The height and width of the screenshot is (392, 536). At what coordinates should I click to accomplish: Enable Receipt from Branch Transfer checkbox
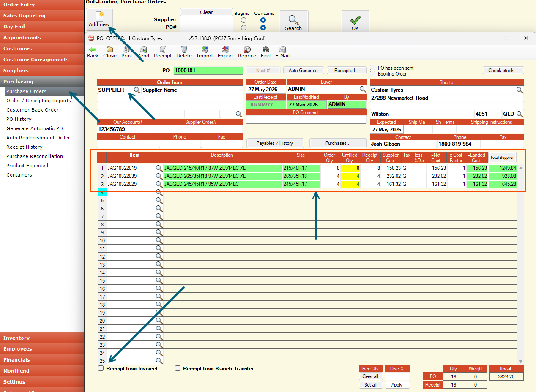coord(178,368)
